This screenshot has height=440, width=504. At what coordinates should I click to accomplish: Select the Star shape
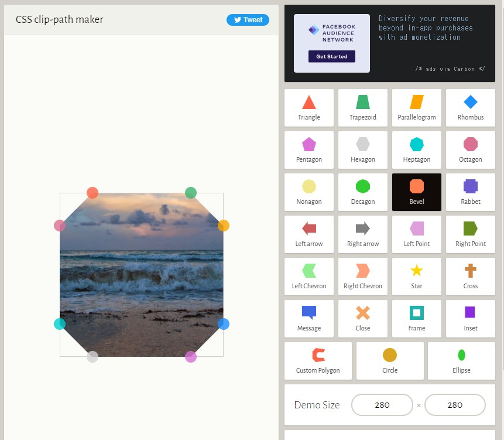417,277
